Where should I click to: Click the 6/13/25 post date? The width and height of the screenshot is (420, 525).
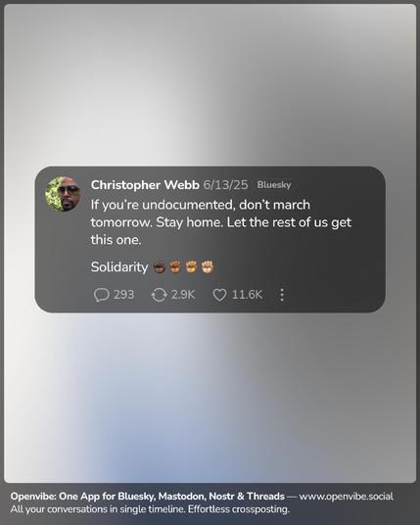(225, 185)
